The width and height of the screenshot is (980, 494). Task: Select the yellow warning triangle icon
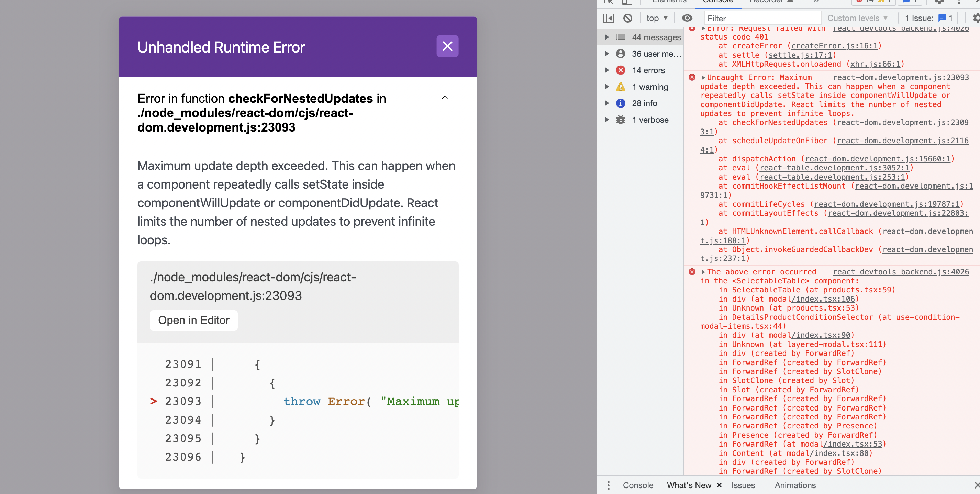coord(621,87)
